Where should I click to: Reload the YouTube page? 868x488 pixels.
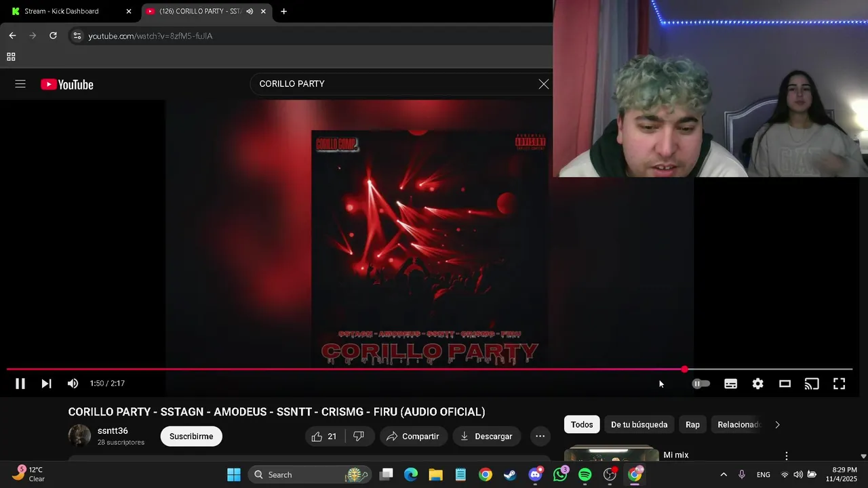(53, 36)
